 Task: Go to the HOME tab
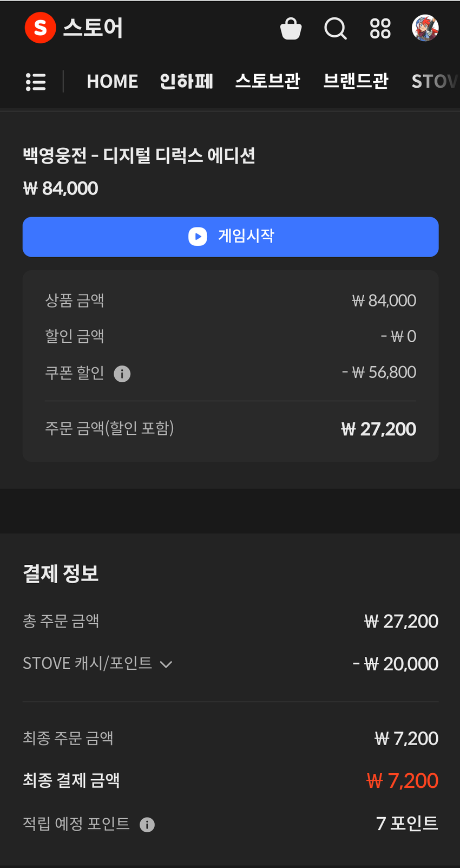112,81
